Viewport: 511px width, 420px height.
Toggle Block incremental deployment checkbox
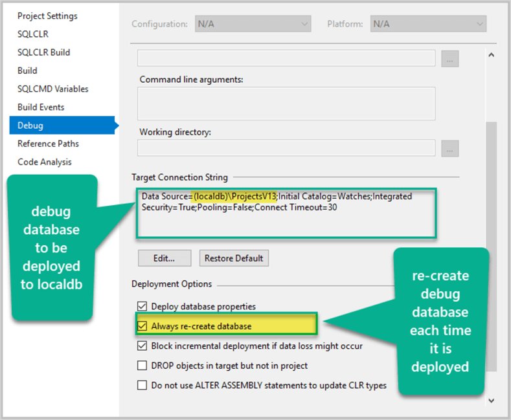coord(142,346)
